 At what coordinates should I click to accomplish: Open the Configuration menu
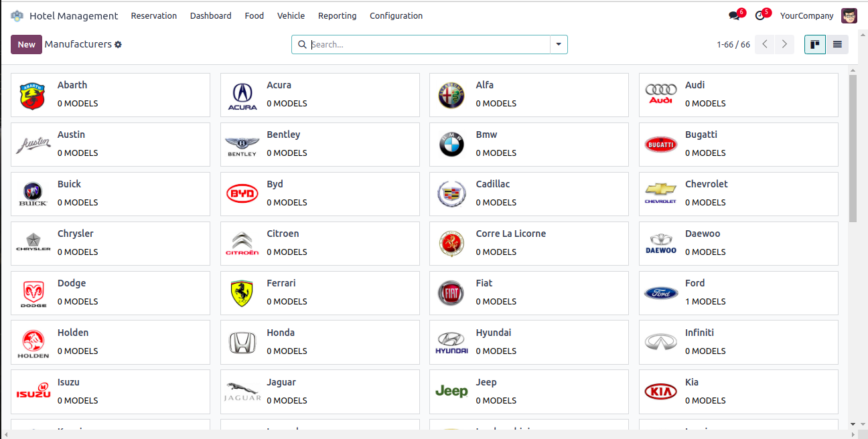point(396,15)
